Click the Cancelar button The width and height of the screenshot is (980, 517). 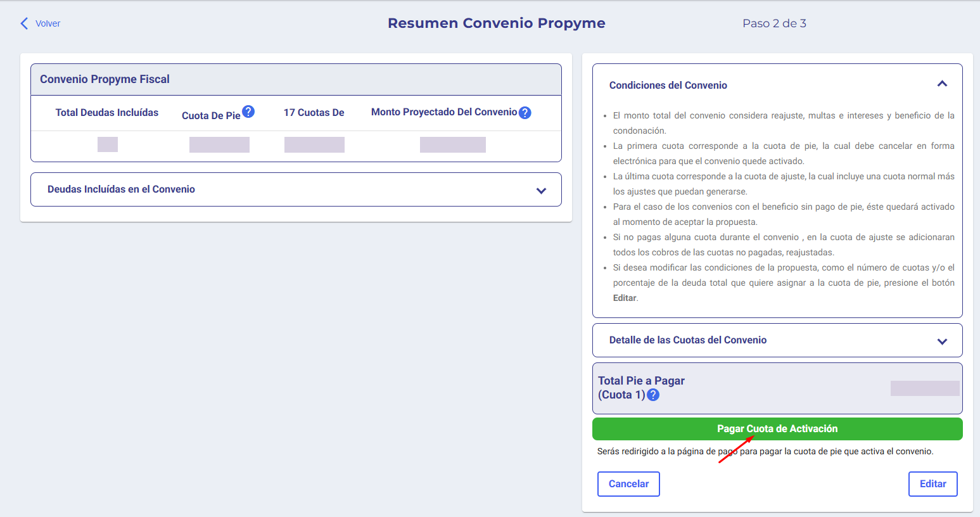point(628,484)
